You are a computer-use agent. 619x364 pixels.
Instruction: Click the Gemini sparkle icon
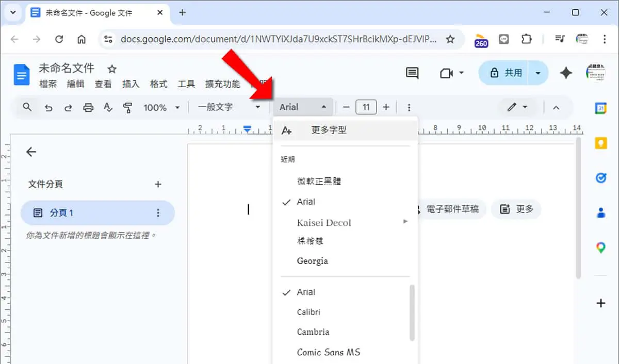click(x=566, y=73)
